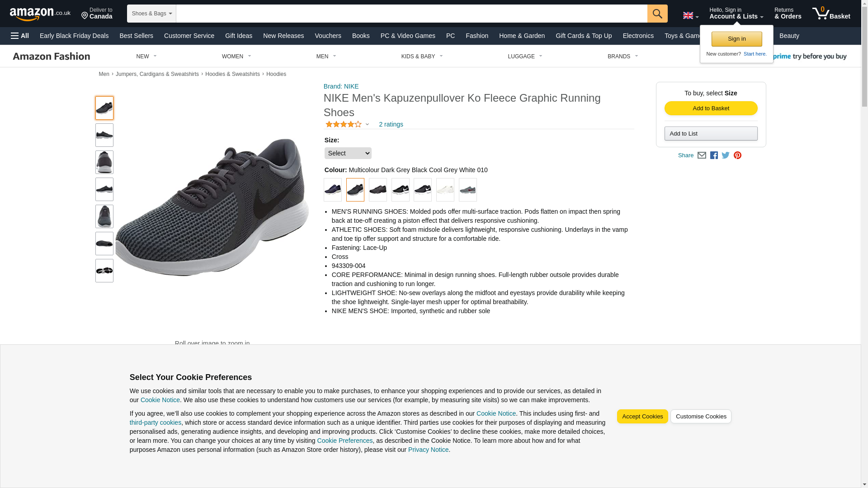Click in the search input field
This screenshot has height=488, width=868.
tap(411, 14)
